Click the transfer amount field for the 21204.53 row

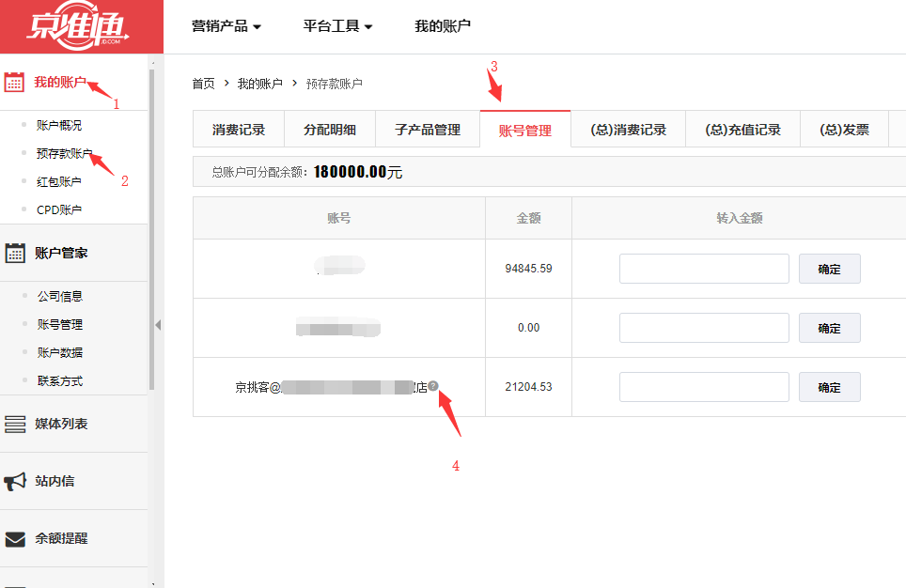(x=704, y=387)
